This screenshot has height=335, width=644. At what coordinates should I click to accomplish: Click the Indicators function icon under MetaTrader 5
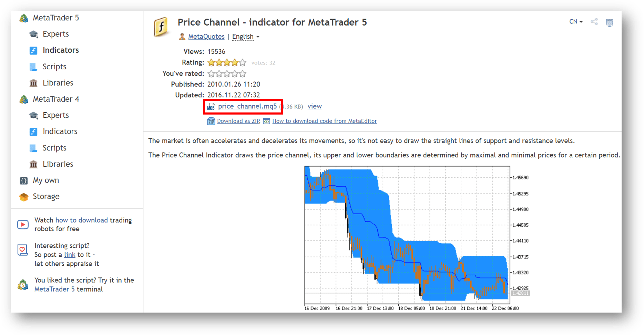coord(33,51)
